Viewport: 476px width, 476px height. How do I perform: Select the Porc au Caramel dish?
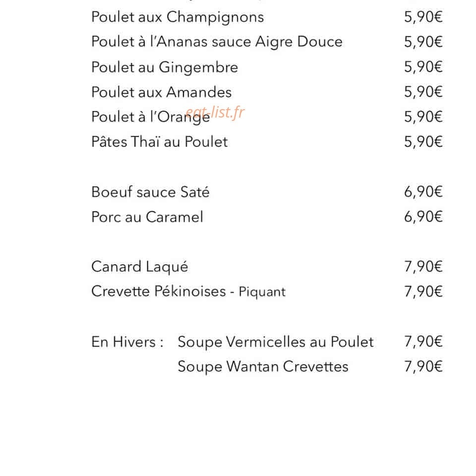click(x=147, y=217)
